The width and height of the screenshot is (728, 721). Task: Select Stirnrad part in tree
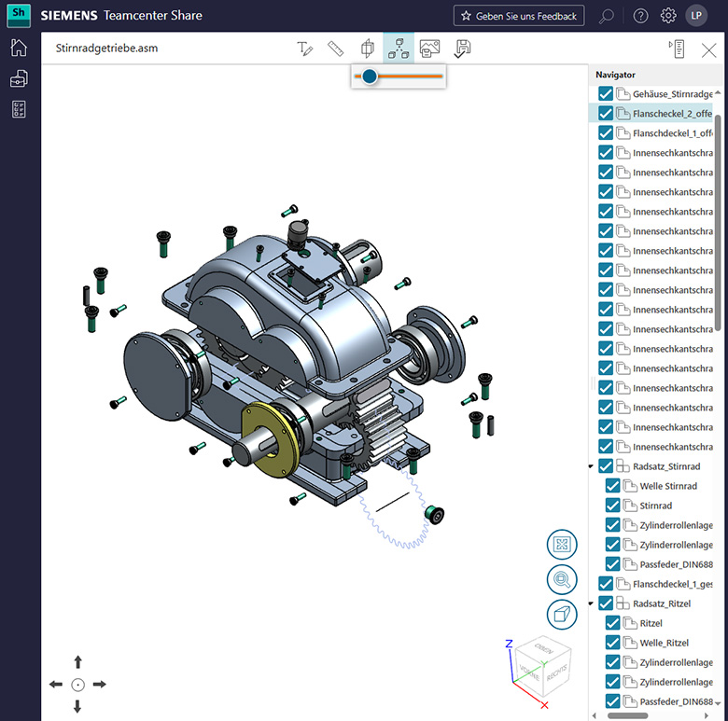[x=655, y=506]
